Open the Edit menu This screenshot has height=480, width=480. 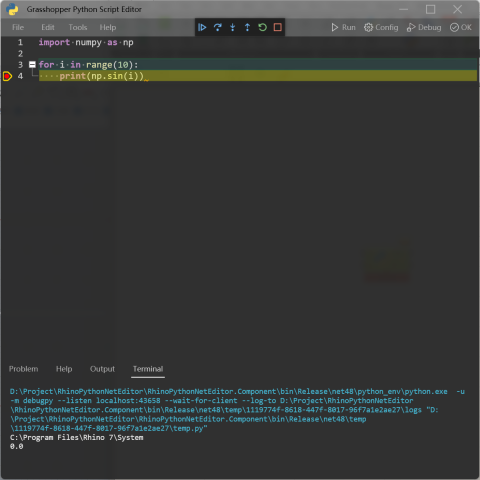point(48,27)
